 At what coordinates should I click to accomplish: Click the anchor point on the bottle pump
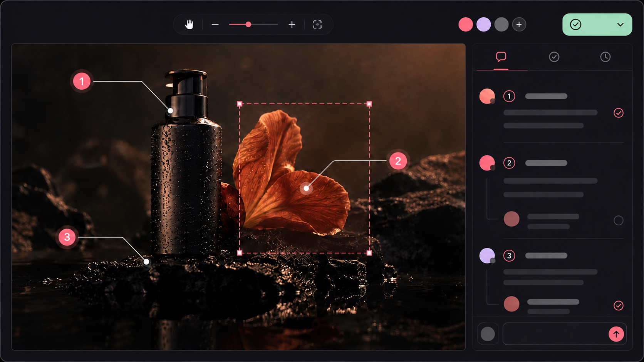pyautogui.click(x=170, y=111)
